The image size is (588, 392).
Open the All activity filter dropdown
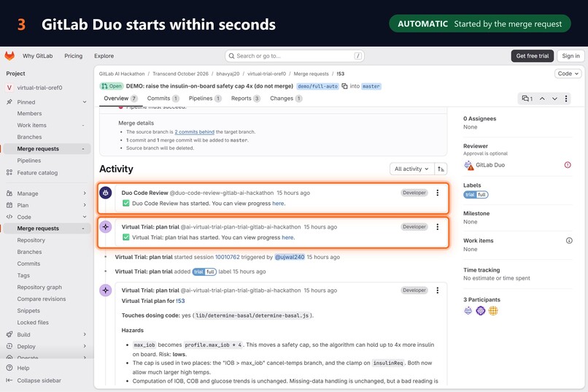(x=411, y=169)
